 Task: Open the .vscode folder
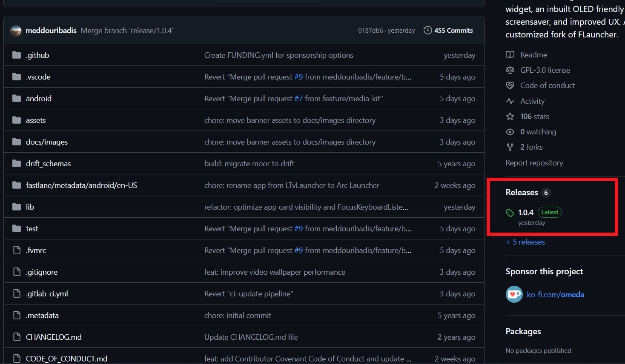(x=38, y=77)
